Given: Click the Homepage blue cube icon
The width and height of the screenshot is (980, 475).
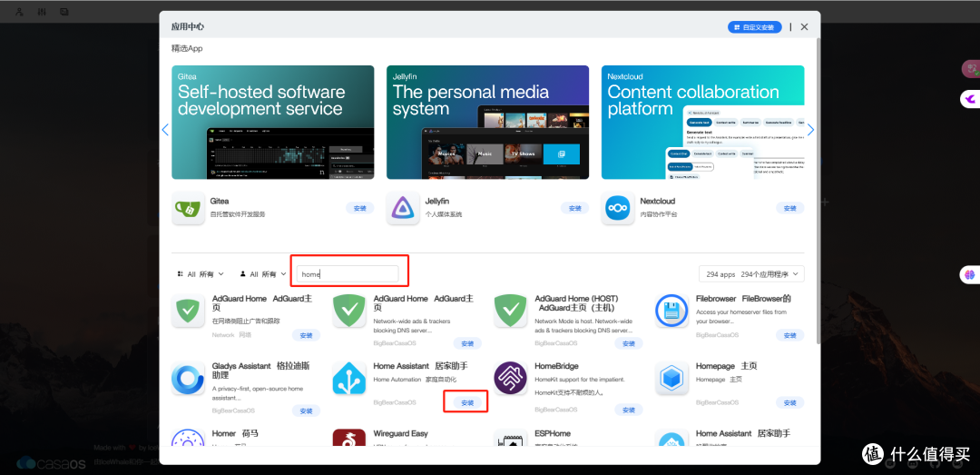Looking at the screenshot, I should (x=671, y=378).
